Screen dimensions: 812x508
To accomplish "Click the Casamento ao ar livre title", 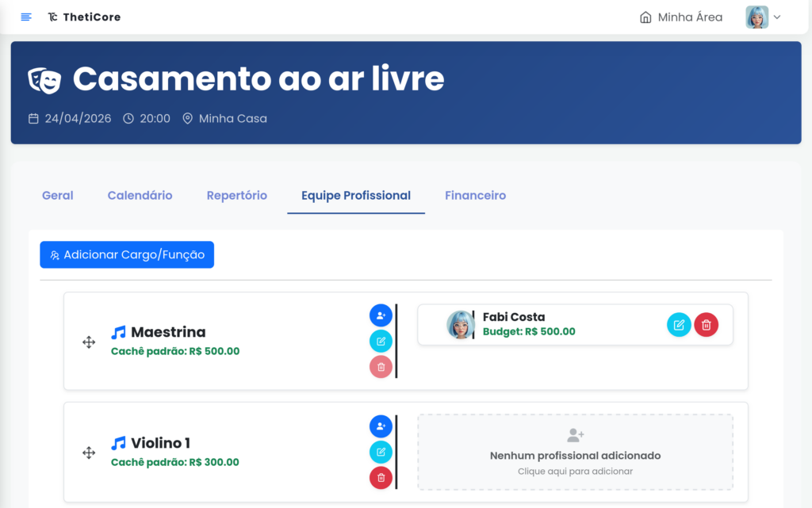I will (x=259, y=78).
